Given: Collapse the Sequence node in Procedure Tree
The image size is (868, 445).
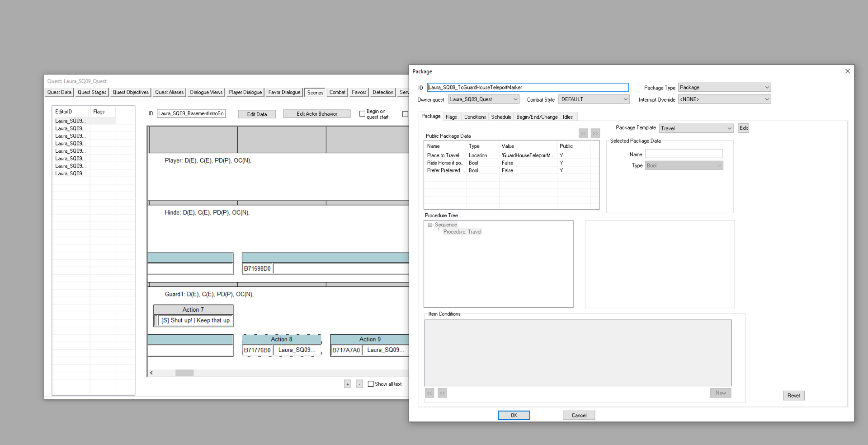Looking at the screenshot, I should tap(430, 225).
